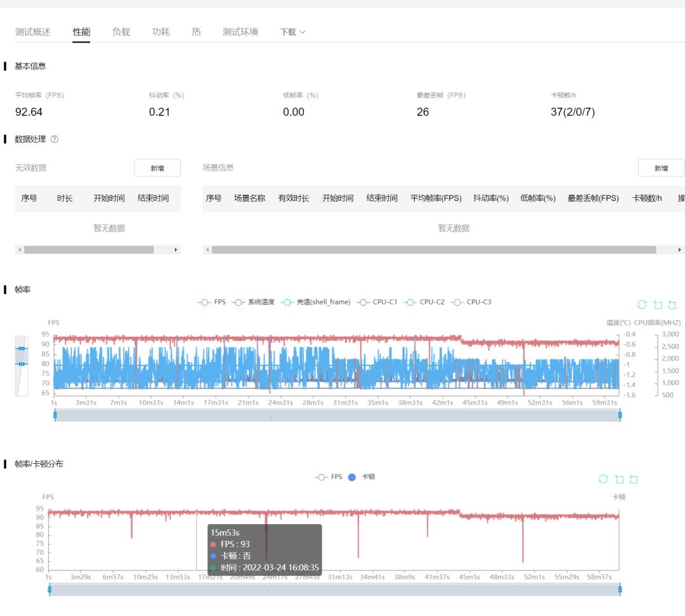Toggle the FPS series in the 帧率 chart legend
Viewport: 685px width, 616px height.
coord(212,302)
